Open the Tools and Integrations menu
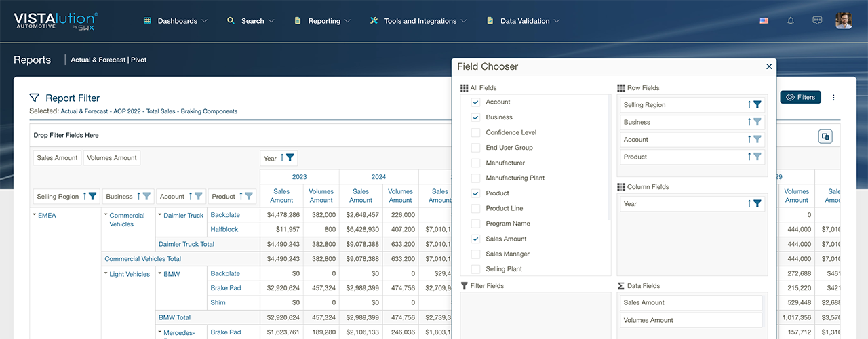 (x=418, y=21)
